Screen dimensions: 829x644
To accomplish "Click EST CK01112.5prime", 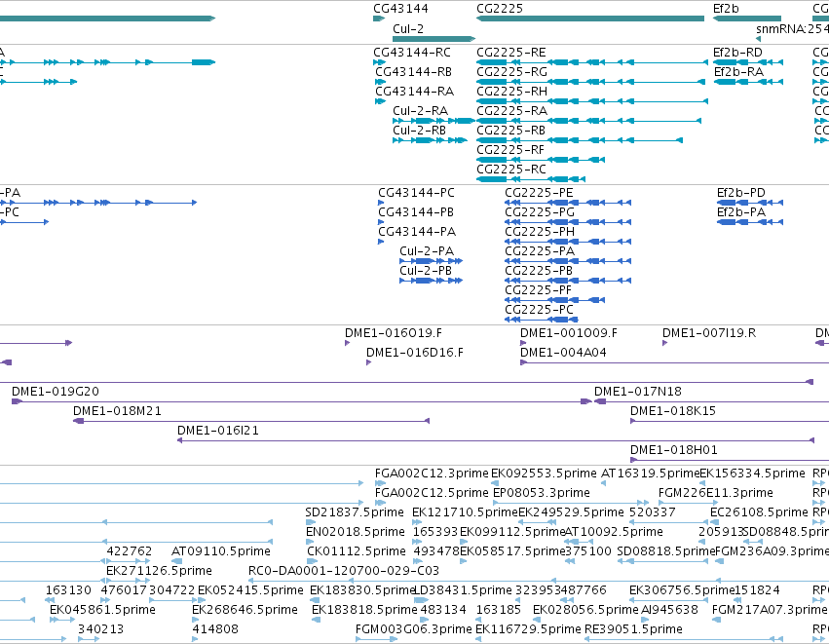I will pyautogui.click(x=356, y=552).
